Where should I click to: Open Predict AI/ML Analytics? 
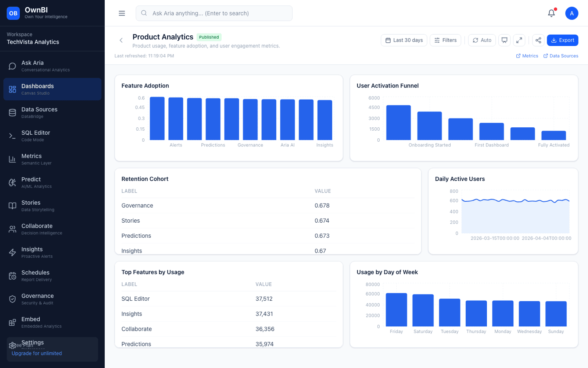52,183
